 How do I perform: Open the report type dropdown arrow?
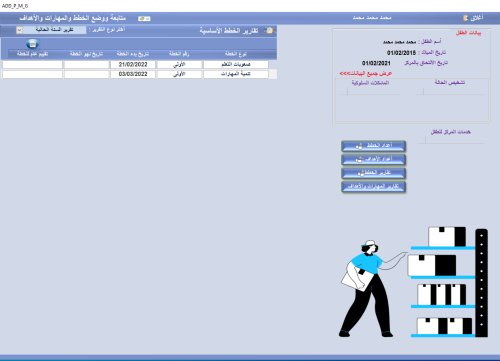19,30
